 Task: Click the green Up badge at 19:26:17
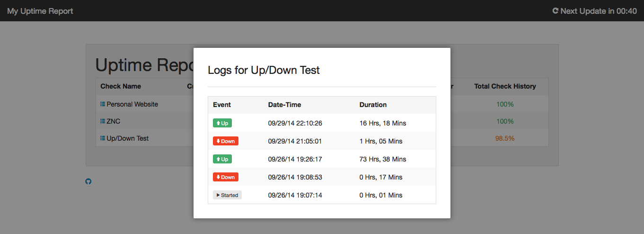coord(222,159)
